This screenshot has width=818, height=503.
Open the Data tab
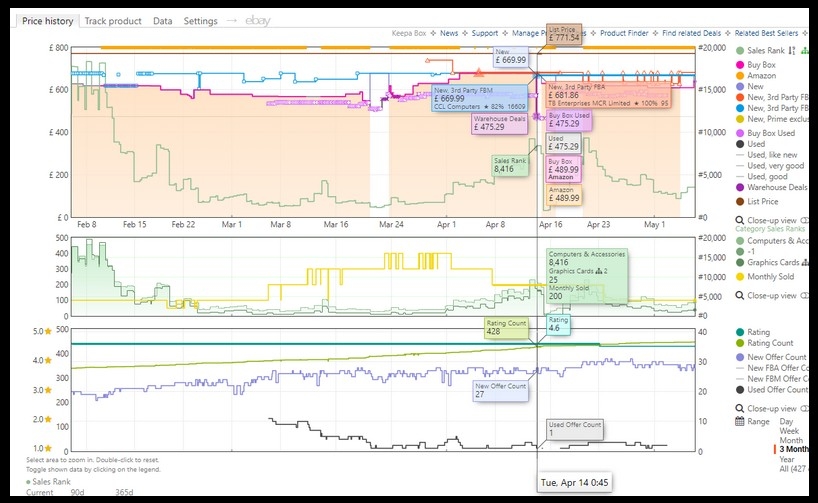pyautogui.click(x=162, y=21)
